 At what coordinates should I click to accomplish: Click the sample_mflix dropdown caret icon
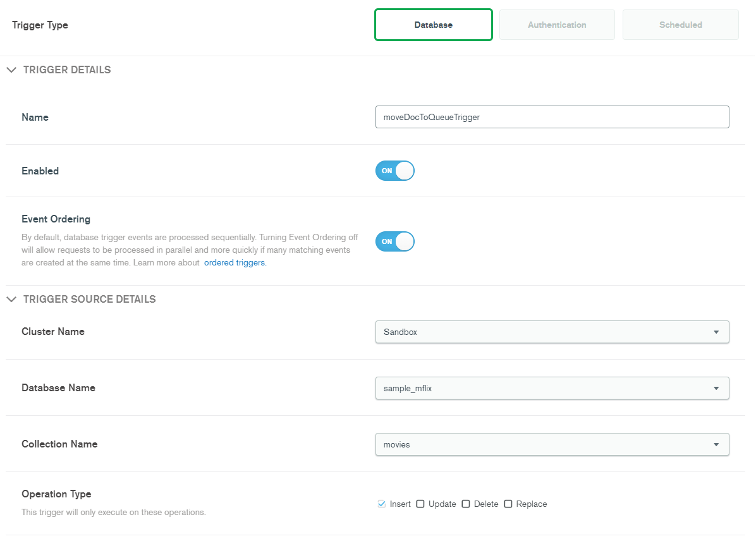point(717,388)
